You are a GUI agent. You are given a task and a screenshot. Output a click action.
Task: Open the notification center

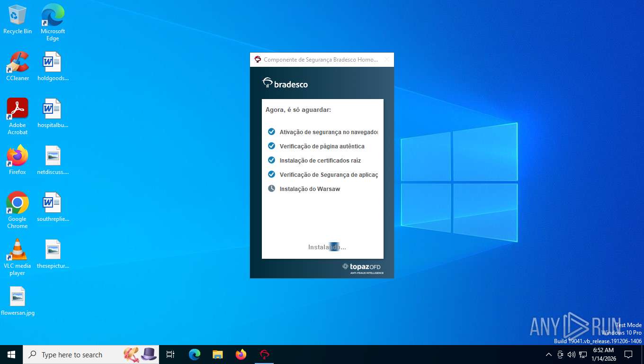[x=628, y=355]
